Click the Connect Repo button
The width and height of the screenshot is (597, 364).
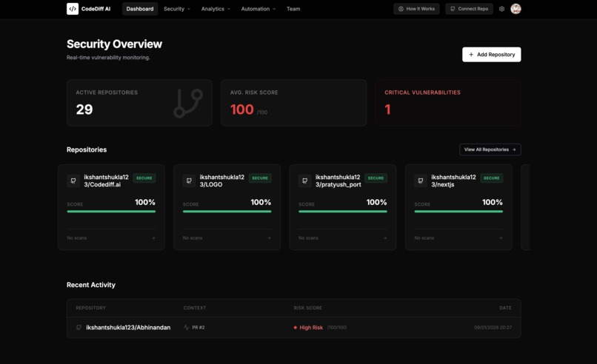click(x=469, y=9)
